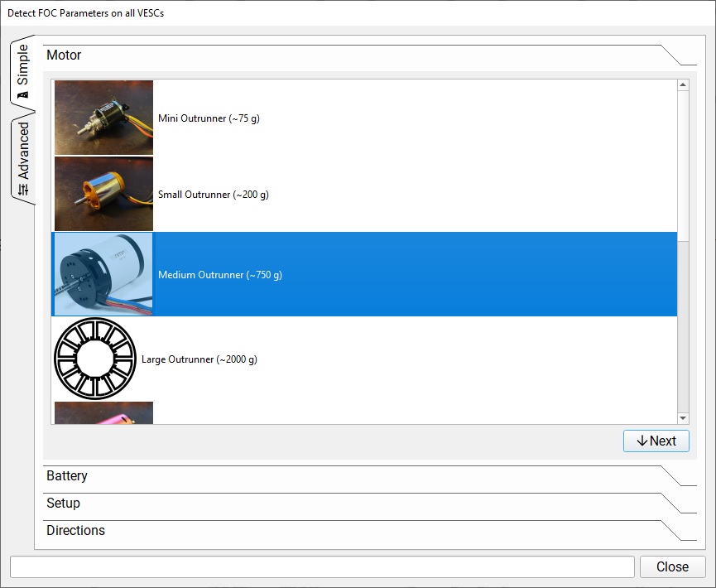
Task: Click the motor list scroll up arrow
Action: [683, 85]
